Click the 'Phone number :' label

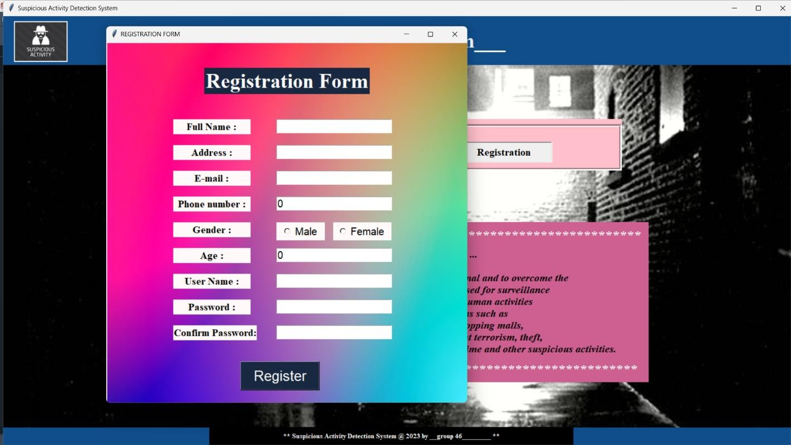(212, 204)
